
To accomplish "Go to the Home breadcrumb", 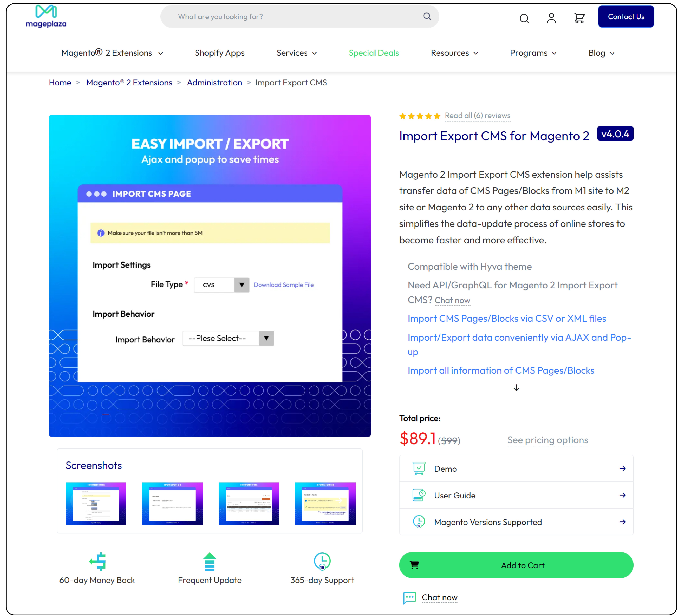I will pos(60,83).
